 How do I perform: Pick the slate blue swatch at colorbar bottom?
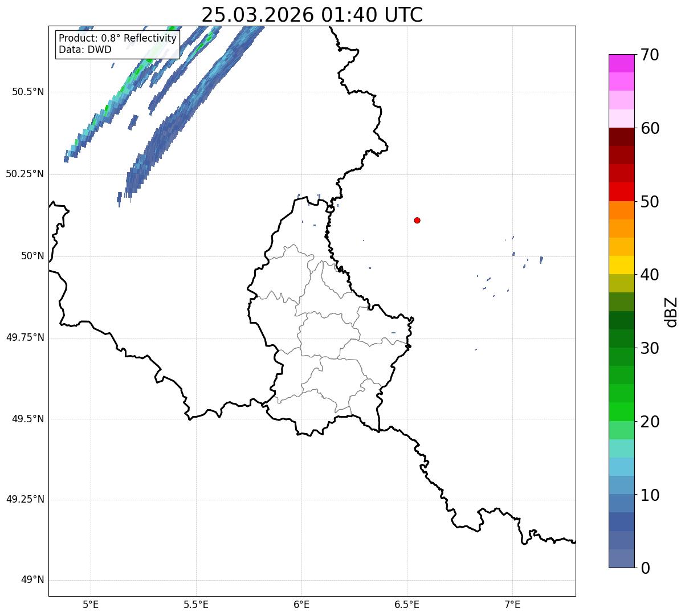tap(622, 558)
